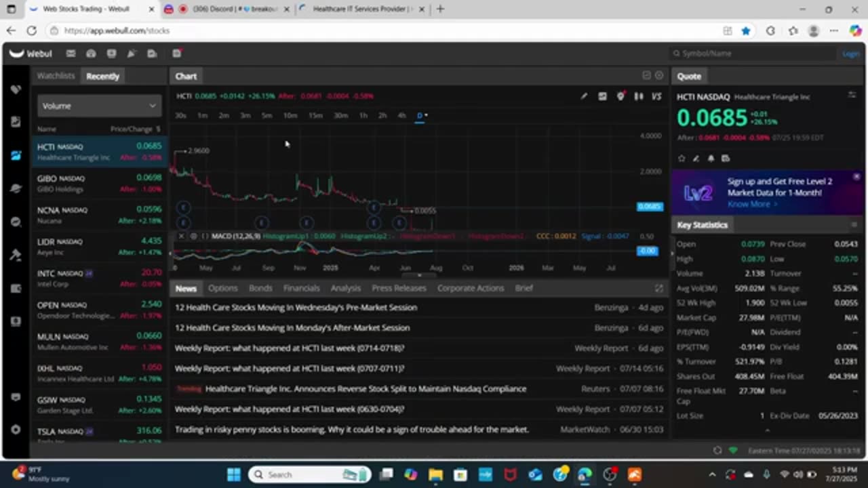Screen dimensions: 868x488
Task: Select the highlighted blue chart icon in left sidebar
Action: 16,155
